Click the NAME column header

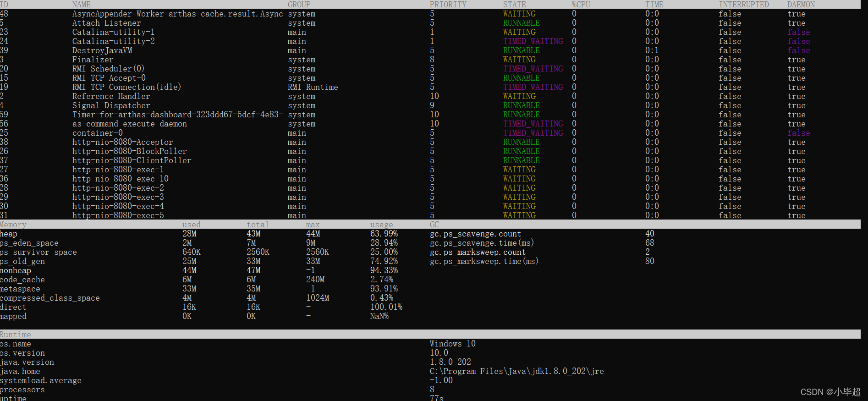[x=82, y=5]
